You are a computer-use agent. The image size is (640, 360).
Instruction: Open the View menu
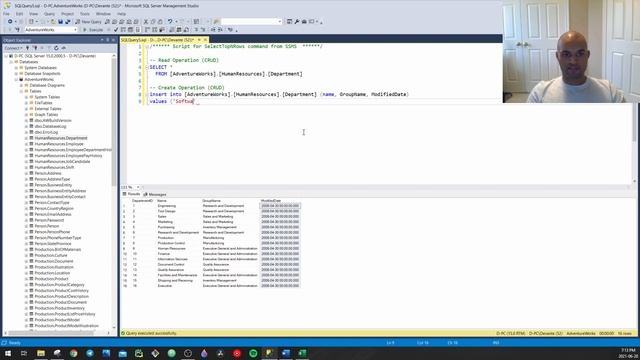33,14
